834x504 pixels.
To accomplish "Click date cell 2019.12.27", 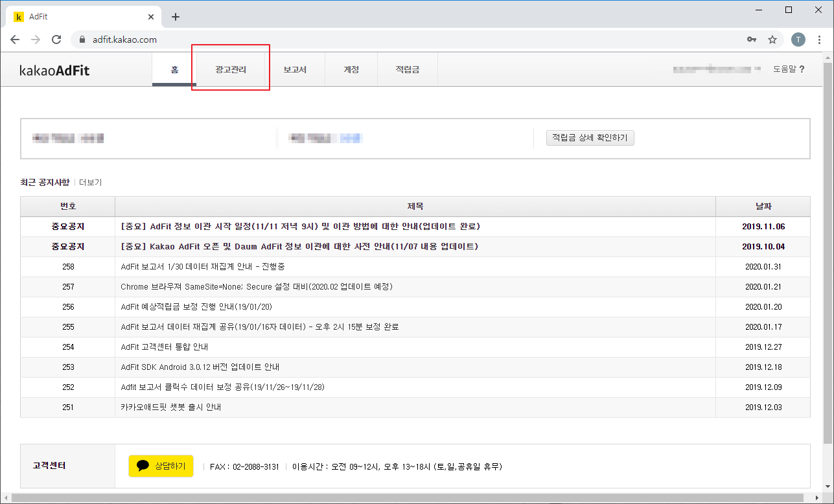I will 763,347.
